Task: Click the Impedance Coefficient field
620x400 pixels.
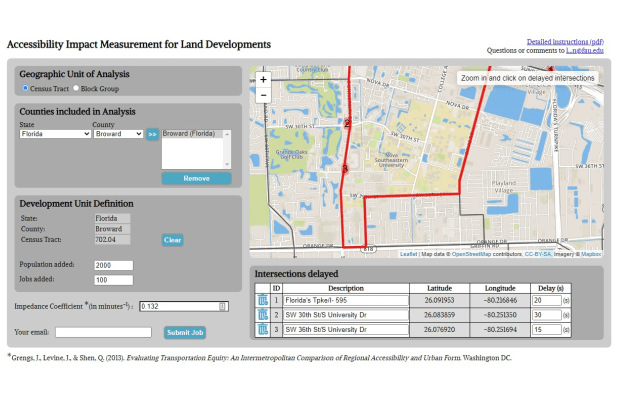Action: click(x=184, y=306)
